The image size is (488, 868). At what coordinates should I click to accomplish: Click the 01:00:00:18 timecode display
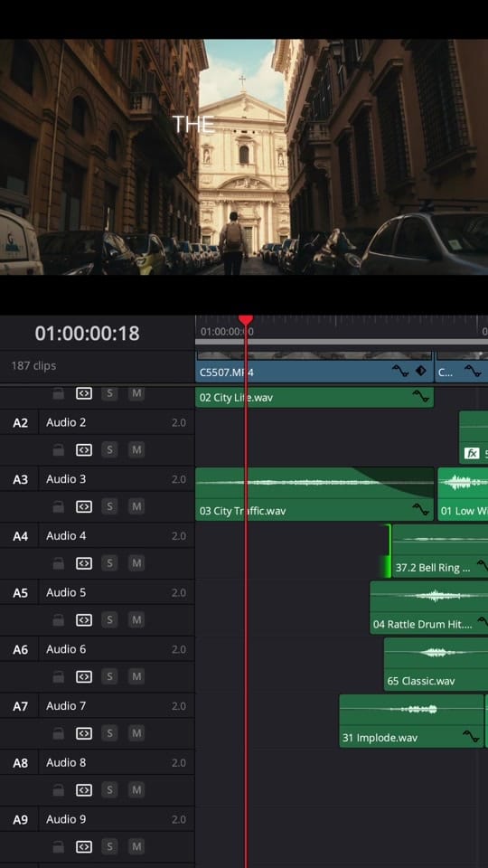point(87,334)
